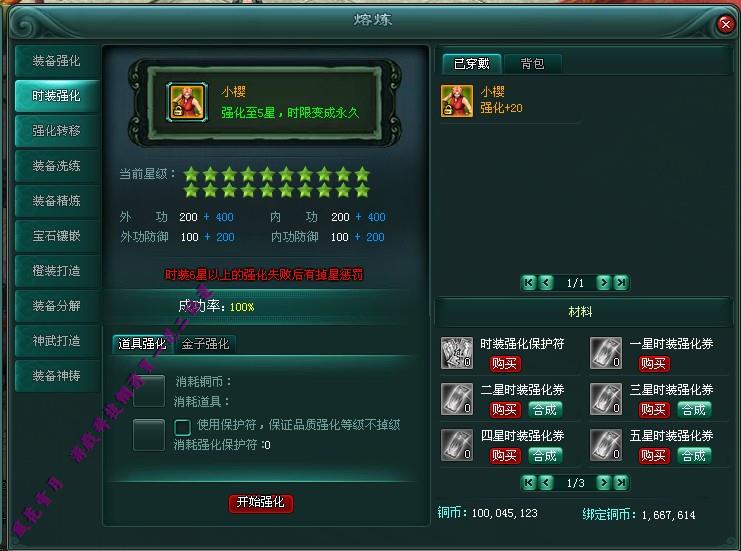Switch to the 背包 tab
Image resolution: width=741 pixels, height=551 pixels.
[533, 64]
